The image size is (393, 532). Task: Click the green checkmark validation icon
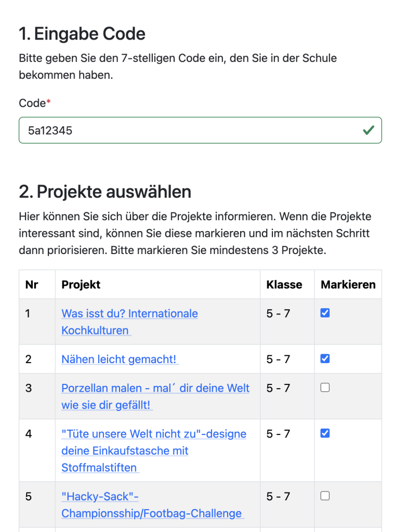point(369,130)
